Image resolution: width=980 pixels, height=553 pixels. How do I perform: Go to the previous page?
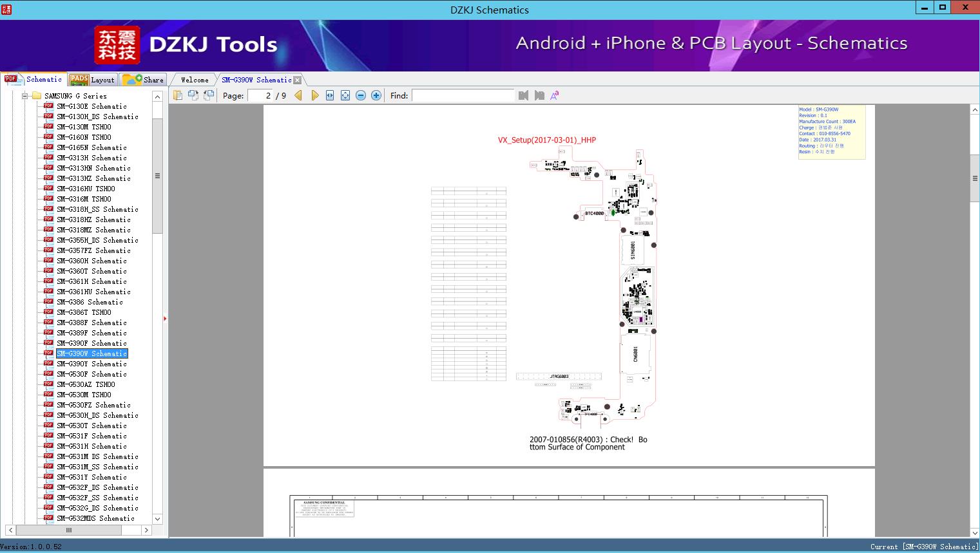(298, 95)
